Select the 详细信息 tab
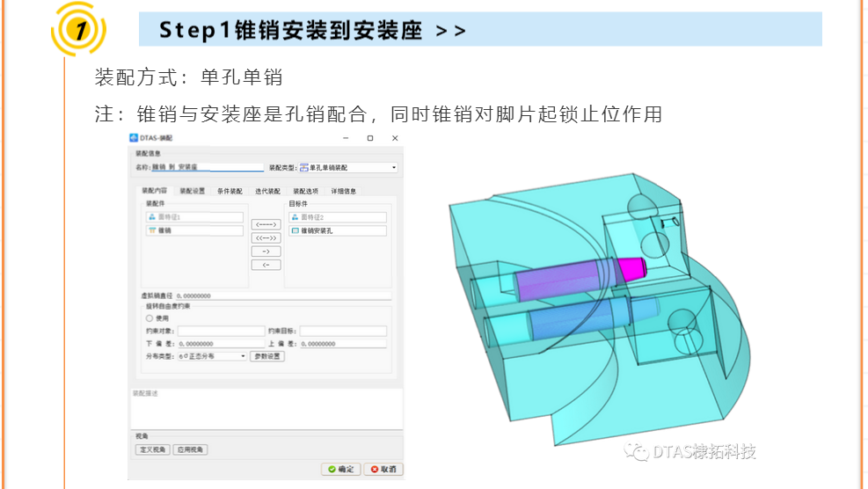868x489 pixels. [344, 191]
